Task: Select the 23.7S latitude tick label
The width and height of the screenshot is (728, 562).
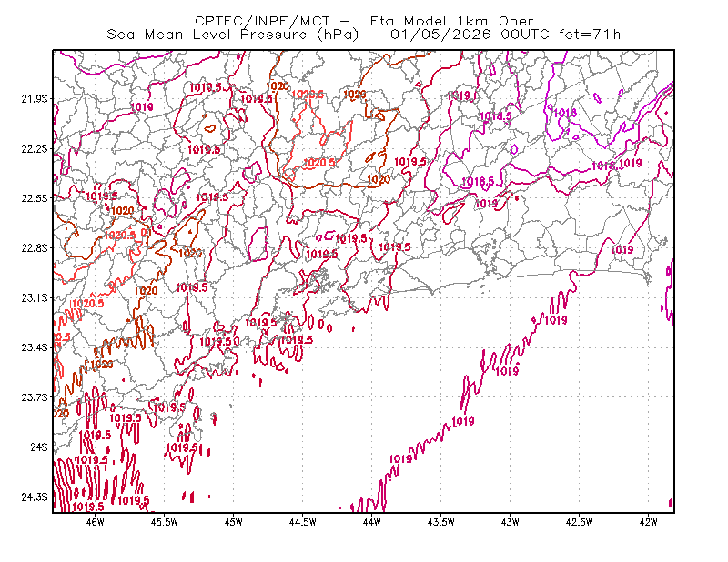Action: pyautogui.click(x=35, y=397)
